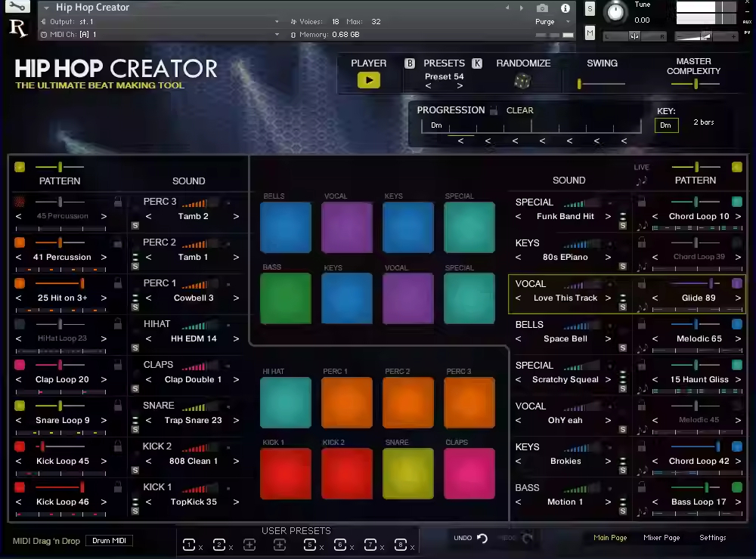Click CLEAR next to Progression

pyautogui.click(x=520, y=110)
